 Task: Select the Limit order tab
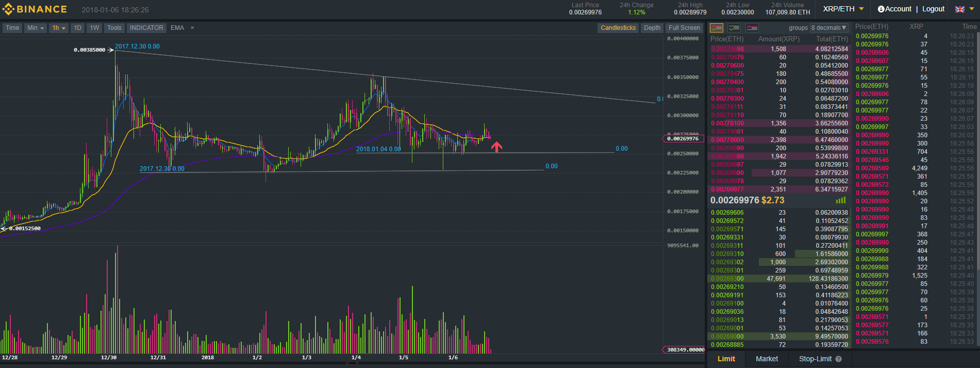(726, 359)
